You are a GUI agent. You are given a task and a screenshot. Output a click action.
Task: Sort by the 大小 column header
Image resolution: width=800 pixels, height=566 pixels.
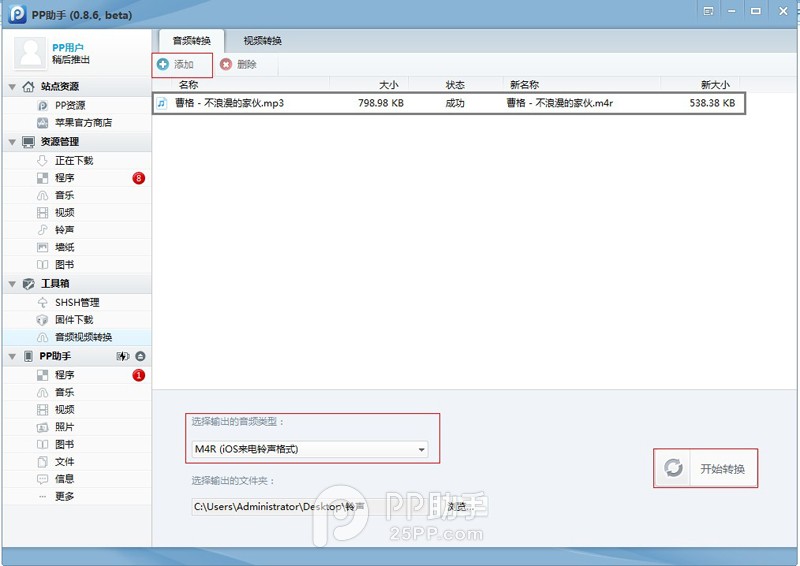pyautogui.click(x=389, y=85)
